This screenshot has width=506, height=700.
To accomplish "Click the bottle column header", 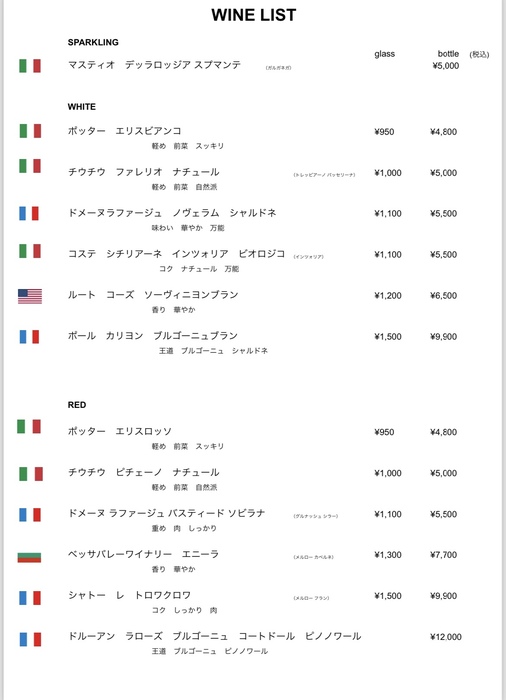I will (448, 54).
